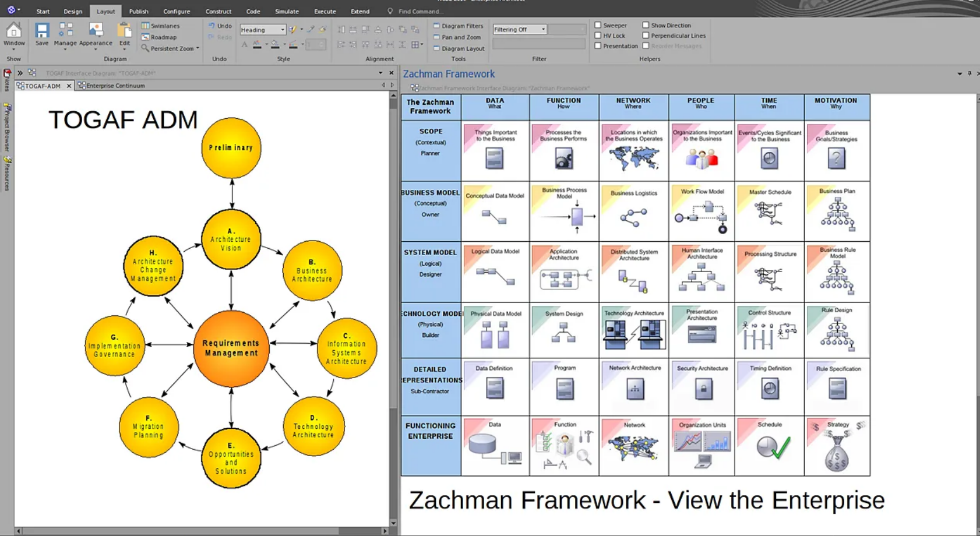980x536 pixels.
Task: Open the Design ribbon tab
Action: point(73,11)
